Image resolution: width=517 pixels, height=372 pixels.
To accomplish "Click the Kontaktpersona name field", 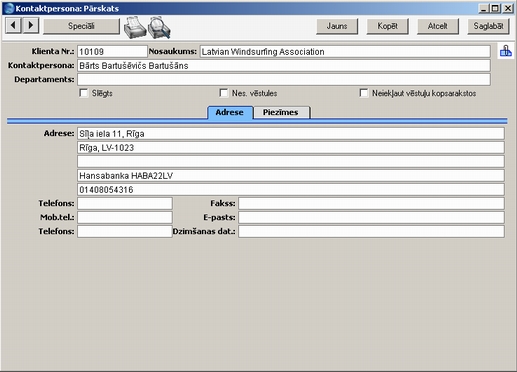I will click(284, 66).
